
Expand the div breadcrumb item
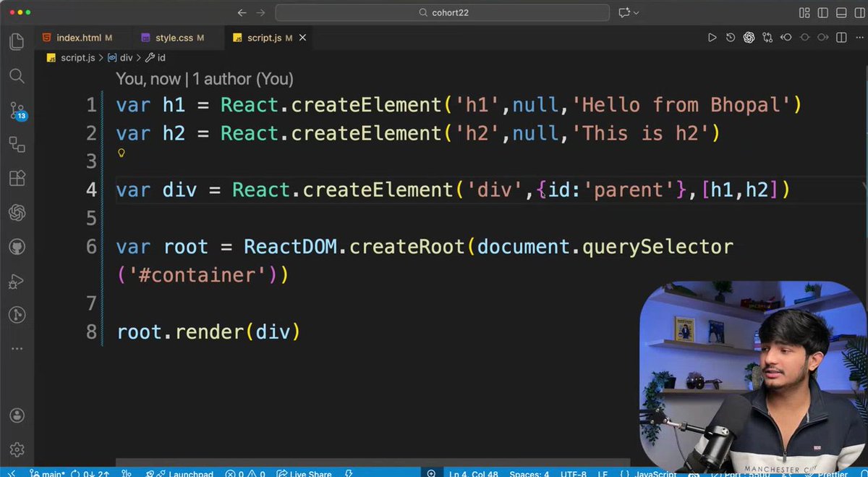(x=127, y=58)
